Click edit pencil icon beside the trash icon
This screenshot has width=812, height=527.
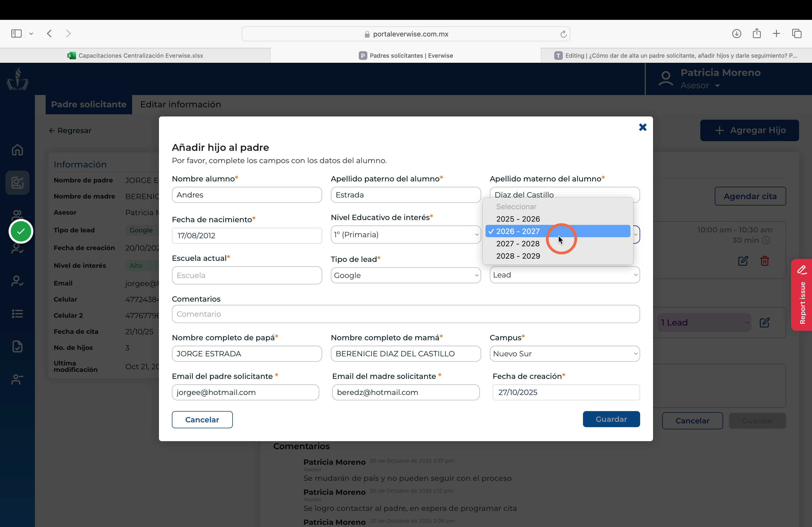(x=743, y=261)
